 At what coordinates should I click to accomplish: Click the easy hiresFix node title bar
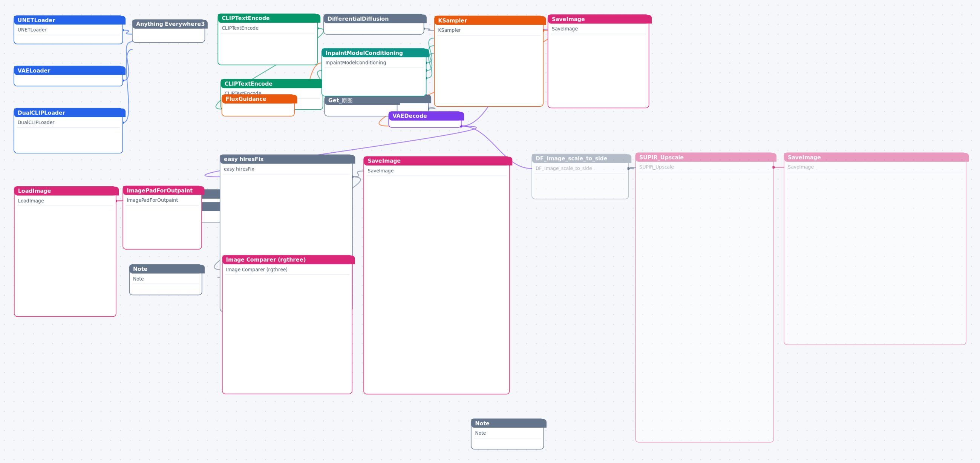pyautogui.click(x=287, y=159)
